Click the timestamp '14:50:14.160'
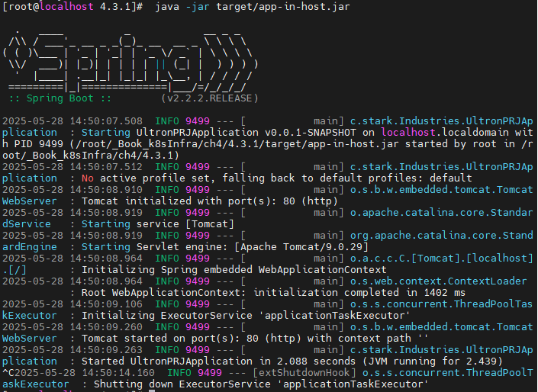The height and width of the screenshot is (392, 538). (118, 373)
